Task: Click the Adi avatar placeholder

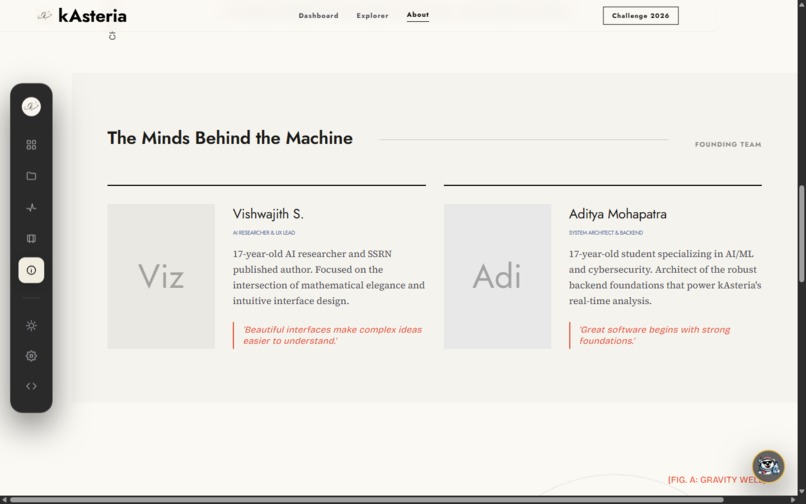Action: (497, 276)
